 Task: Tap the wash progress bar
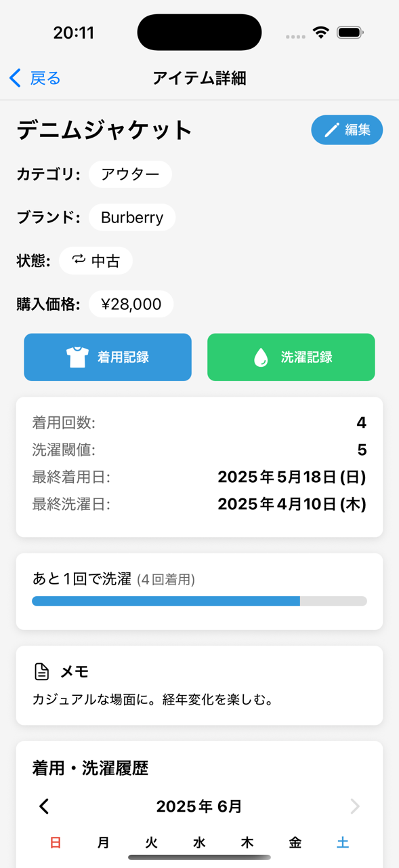tap(199, 601)
